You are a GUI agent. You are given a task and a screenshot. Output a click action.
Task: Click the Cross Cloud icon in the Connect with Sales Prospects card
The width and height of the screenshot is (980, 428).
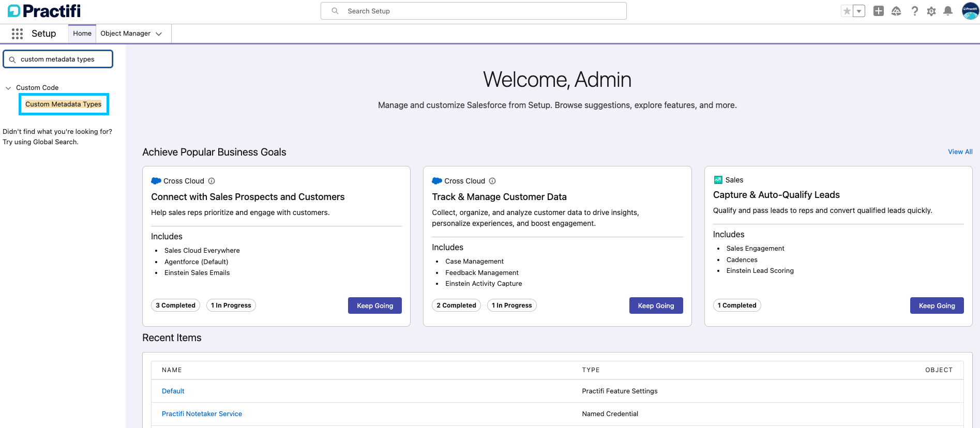coord(156,181)
